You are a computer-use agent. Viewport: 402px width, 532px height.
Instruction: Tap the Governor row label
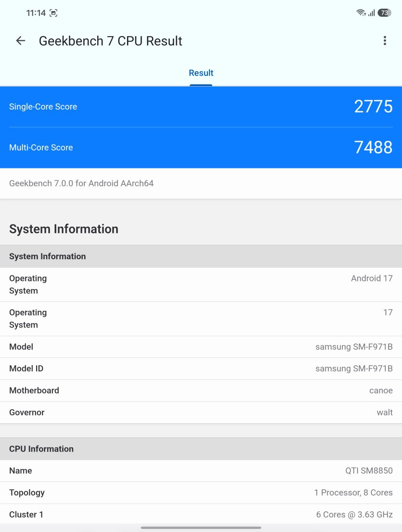[x=27, y=413]
